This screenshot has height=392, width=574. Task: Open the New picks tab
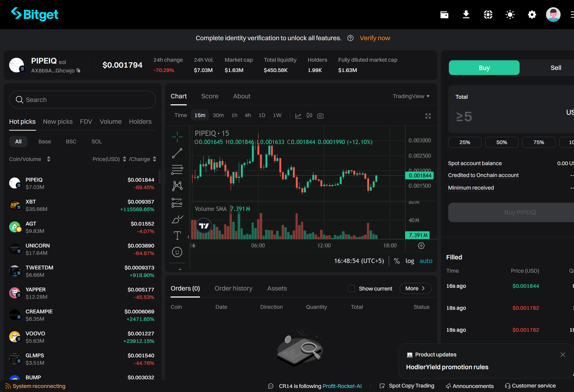point(57,122)
